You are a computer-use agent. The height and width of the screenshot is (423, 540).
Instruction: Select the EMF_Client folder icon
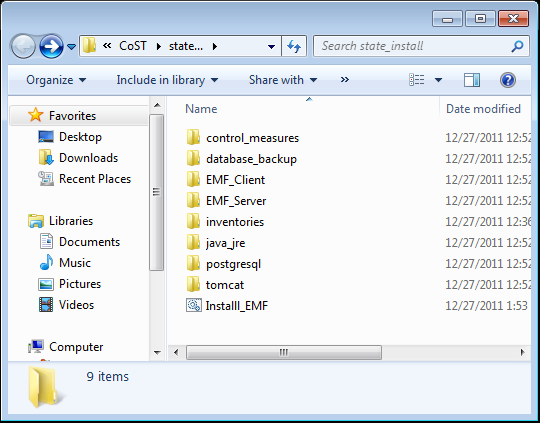(x=193, y=180)
